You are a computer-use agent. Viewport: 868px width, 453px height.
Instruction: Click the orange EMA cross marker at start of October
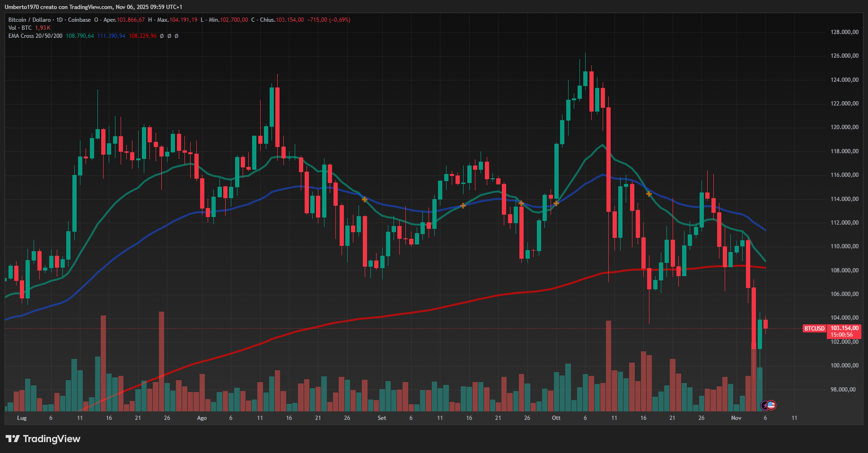556,203
